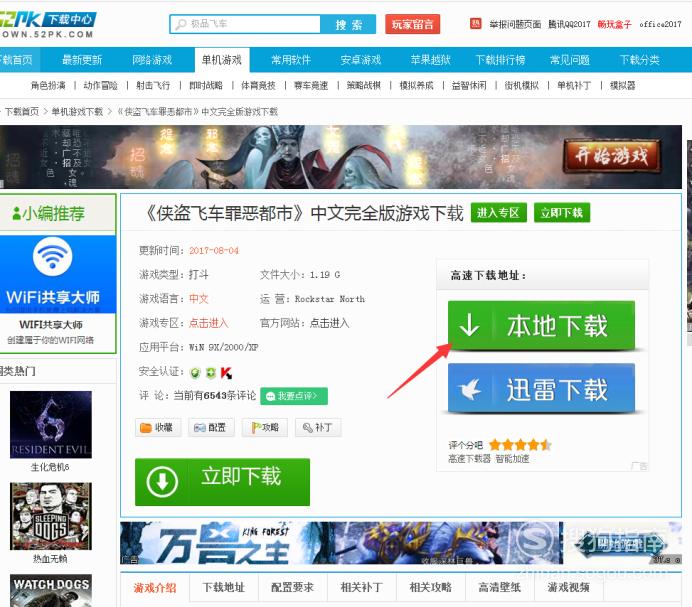
Task: Click 我要点评 comment button
Action: [x=294, y=396]
